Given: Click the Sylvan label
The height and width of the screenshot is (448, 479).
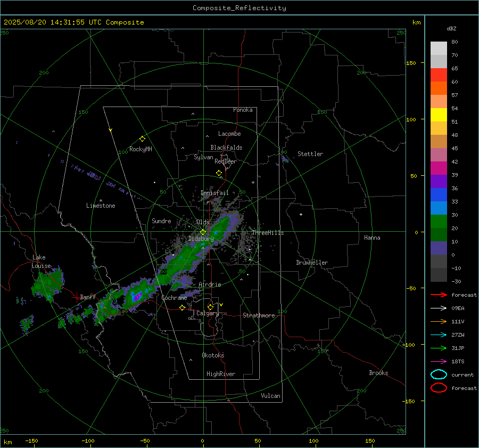Looking at the screenshot, I should pos(203,157).
